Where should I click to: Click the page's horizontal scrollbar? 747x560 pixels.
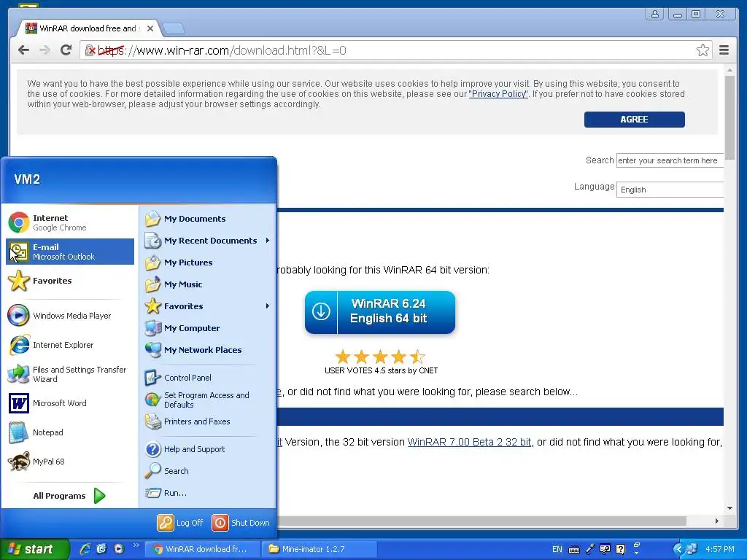tap(481, 521)
